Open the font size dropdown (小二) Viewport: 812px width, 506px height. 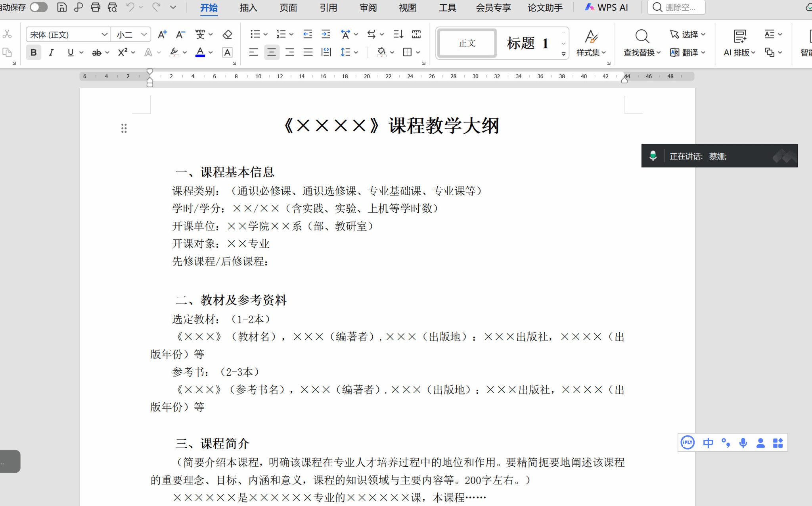(x=144, y=35)
